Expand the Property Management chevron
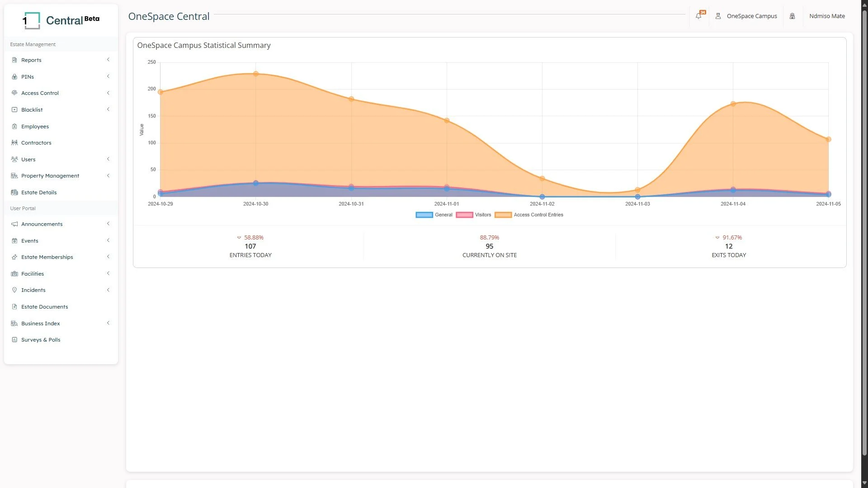This screenshot has width=868, height=488. [108, 176]
